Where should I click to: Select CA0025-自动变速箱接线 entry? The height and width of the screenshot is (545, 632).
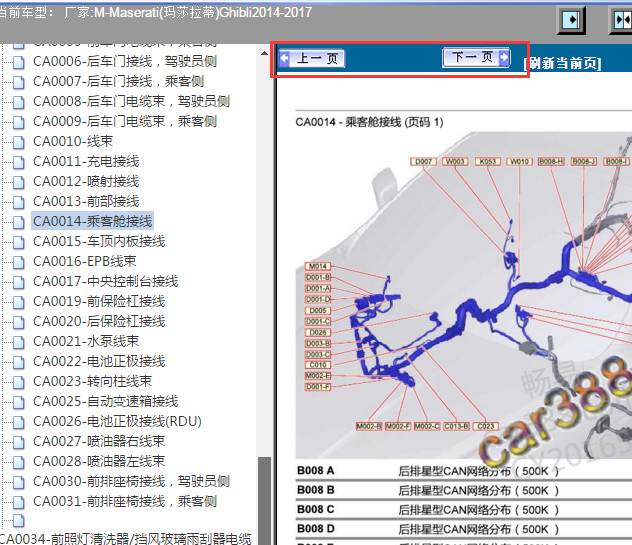click(x=106, y=401)
